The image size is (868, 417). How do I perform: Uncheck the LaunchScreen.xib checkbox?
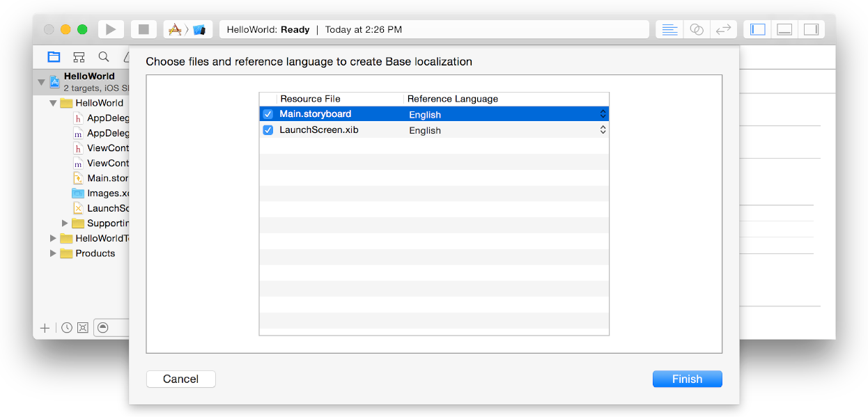pyautogui.click(x=268, y=129)
